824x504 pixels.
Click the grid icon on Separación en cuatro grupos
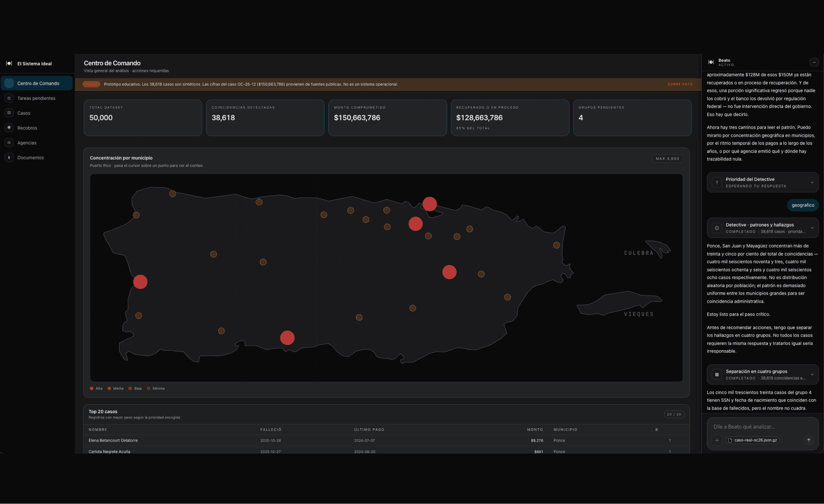click(717, 374)
